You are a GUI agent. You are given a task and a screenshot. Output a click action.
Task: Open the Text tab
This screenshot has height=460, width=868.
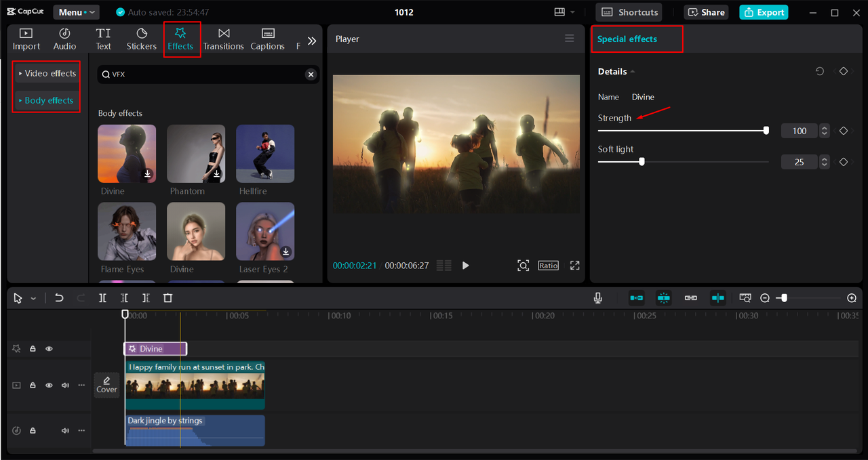[x=103, y=39]
